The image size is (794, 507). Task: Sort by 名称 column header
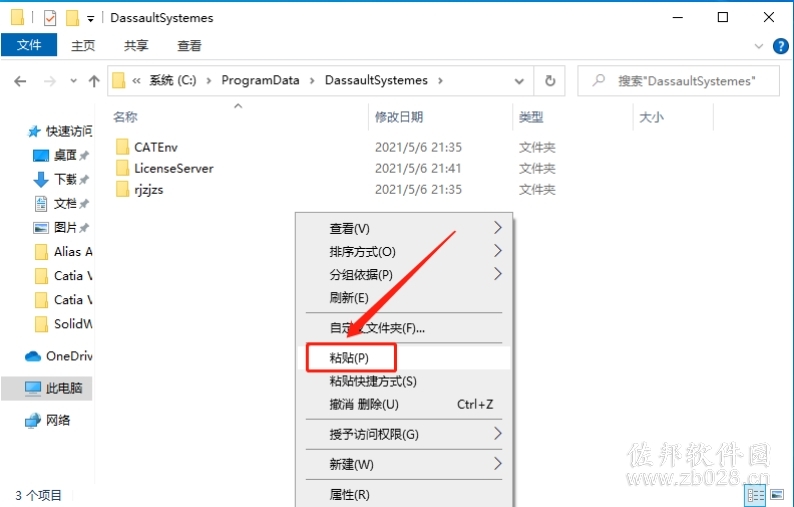(125, 117)
